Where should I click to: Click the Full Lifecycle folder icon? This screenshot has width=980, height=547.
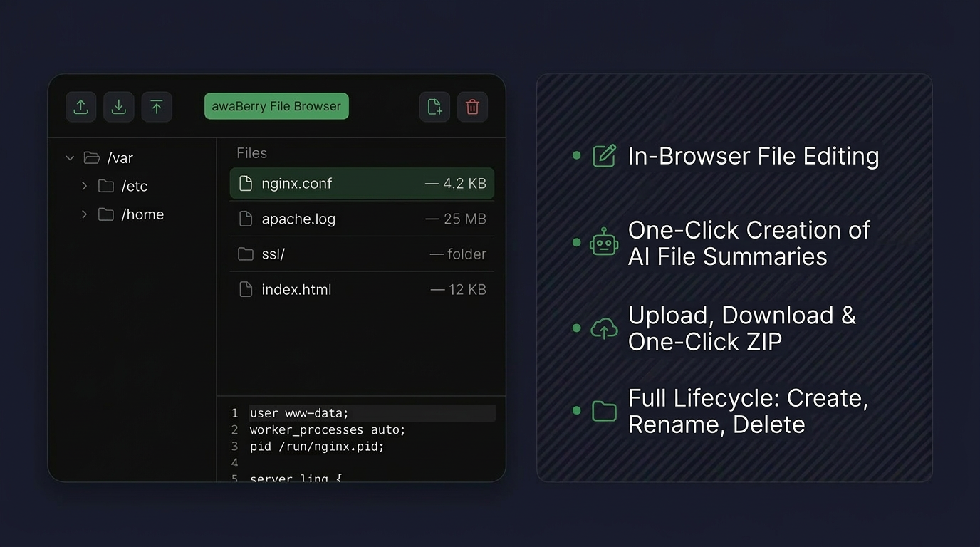pyautogui.click(x=603, y=410)
